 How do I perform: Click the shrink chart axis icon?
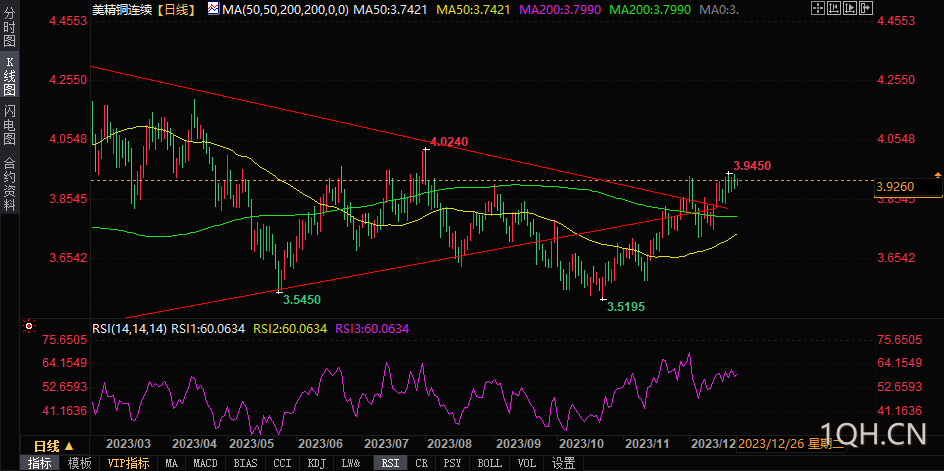pyautogui.click(x=832, y=8)
